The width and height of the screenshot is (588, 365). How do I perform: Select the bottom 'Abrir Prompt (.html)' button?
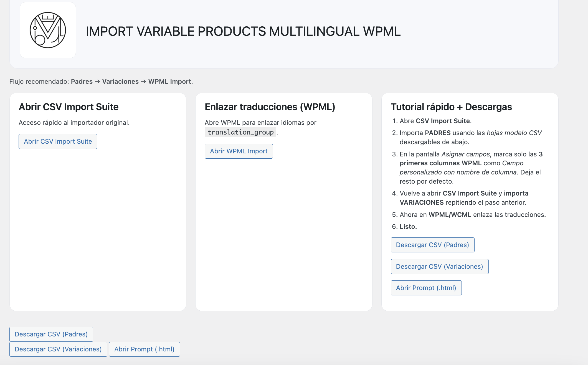tap(145, 349)
